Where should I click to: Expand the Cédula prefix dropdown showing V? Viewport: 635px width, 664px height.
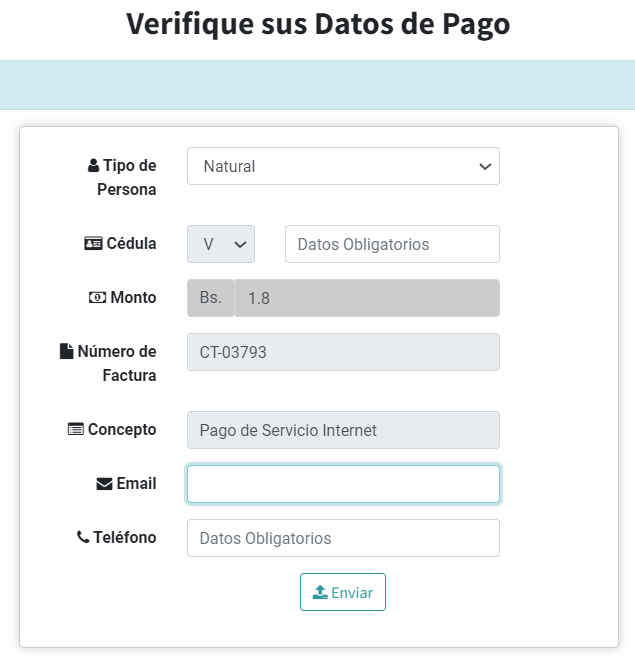[x=221, y=244]
